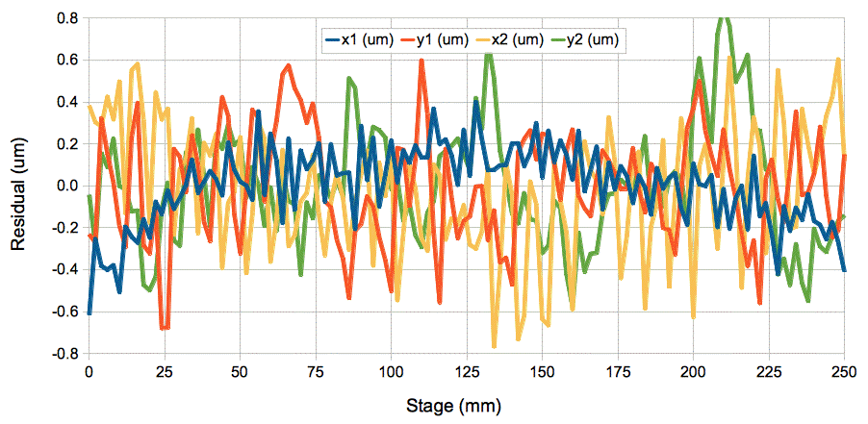This screenshot has height=424, width=868.
Task: Click the green y2 legend line marker
Action: coord(564,39)
